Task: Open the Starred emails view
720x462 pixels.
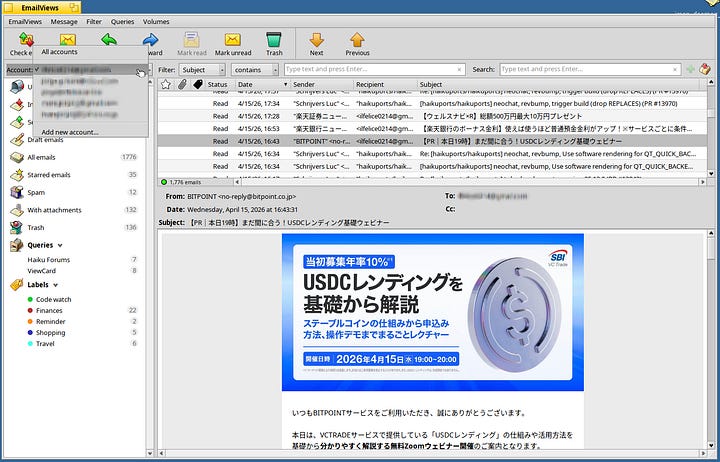Action: point(49,175)
